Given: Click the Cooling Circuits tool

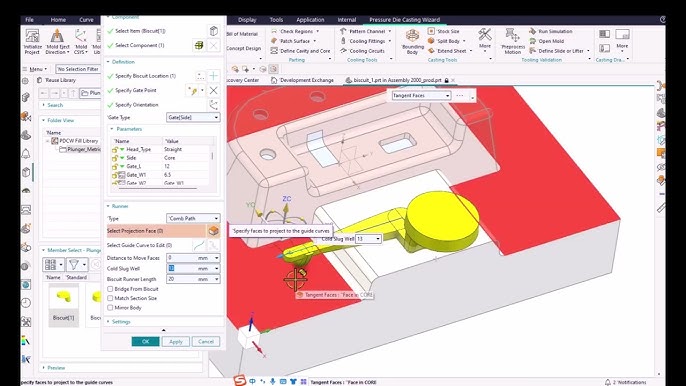Looking at the screenshot, I should [x=362, y=51].
